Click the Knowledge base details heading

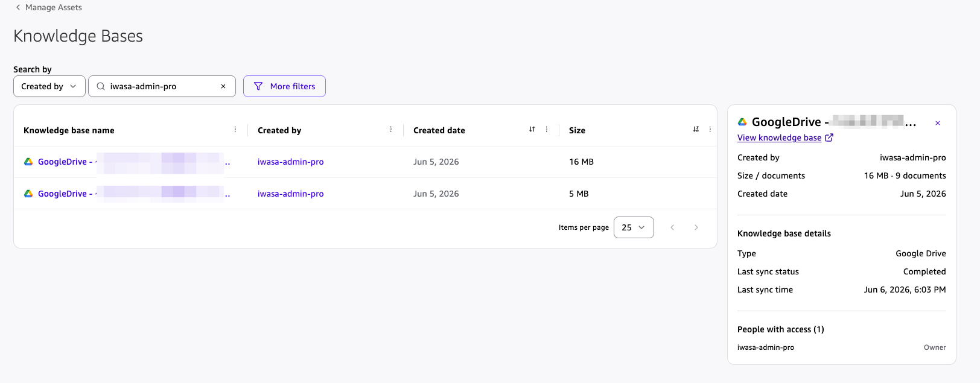pyautogui.click(x=784, y=233)
